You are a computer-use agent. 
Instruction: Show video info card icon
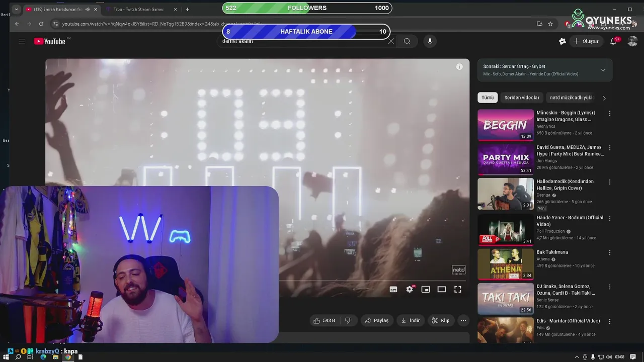coord(459,67)
